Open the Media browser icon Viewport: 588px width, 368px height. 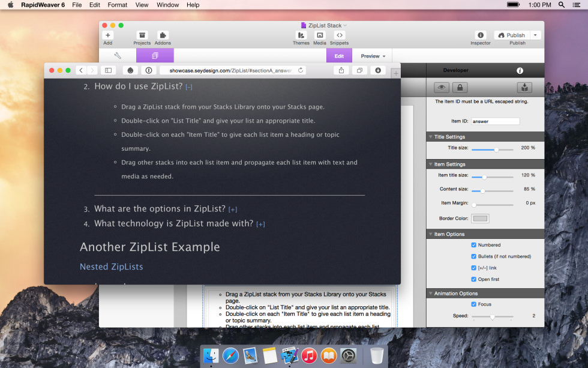pos(319,35)
